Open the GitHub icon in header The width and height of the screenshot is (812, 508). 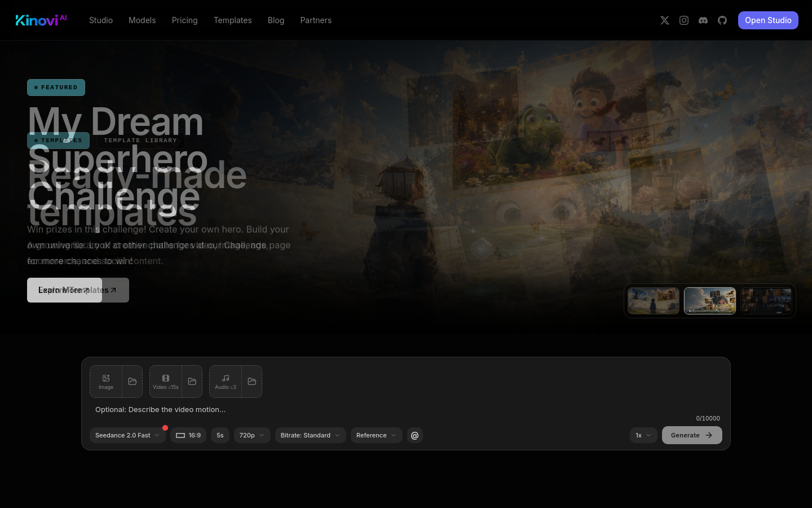click(x=722, y=20)
